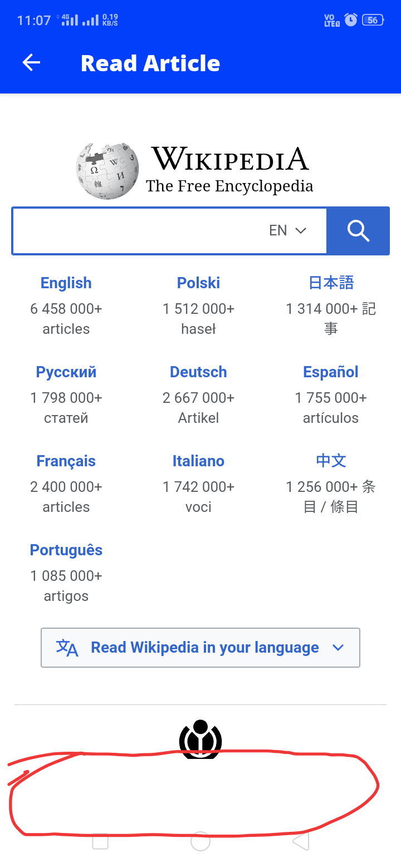This screenshot has height=868, width=401.
Task: Open Polski Wikipedia link
Action: coord(198,283)
